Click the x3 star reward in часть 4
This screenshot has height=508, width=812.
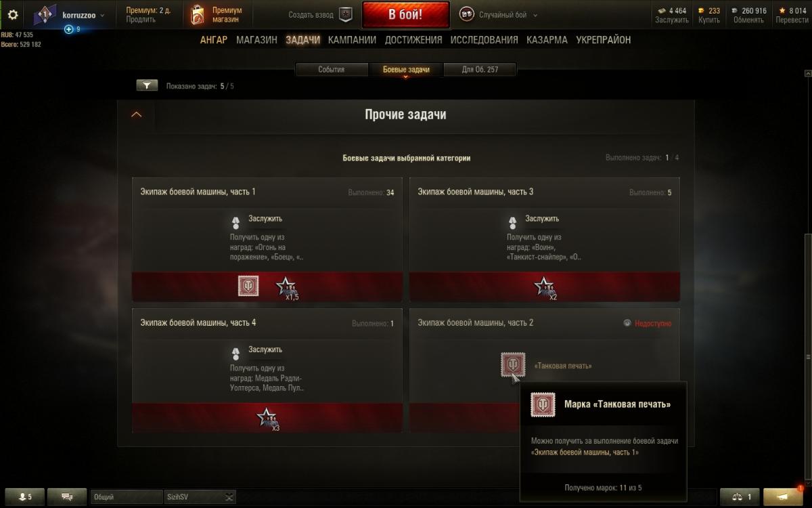(x=268, y=419)
